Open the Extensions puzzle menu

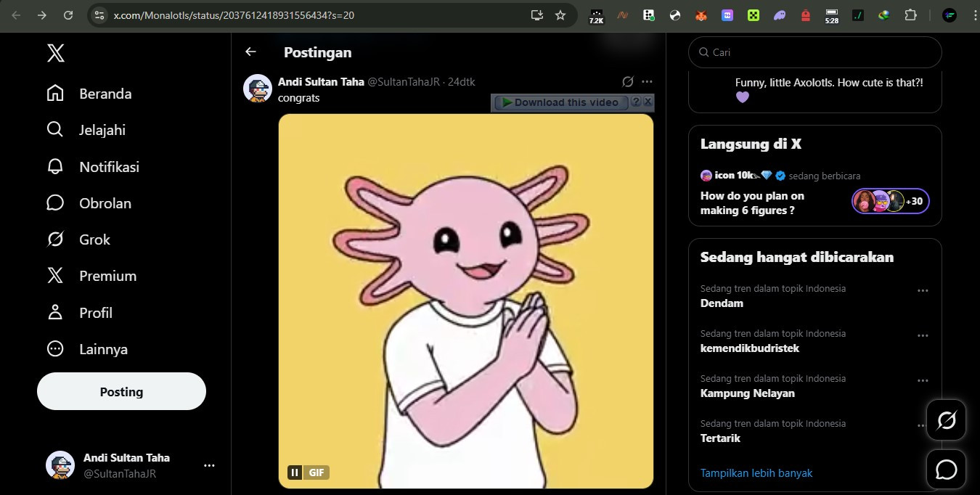coord(910,15)
